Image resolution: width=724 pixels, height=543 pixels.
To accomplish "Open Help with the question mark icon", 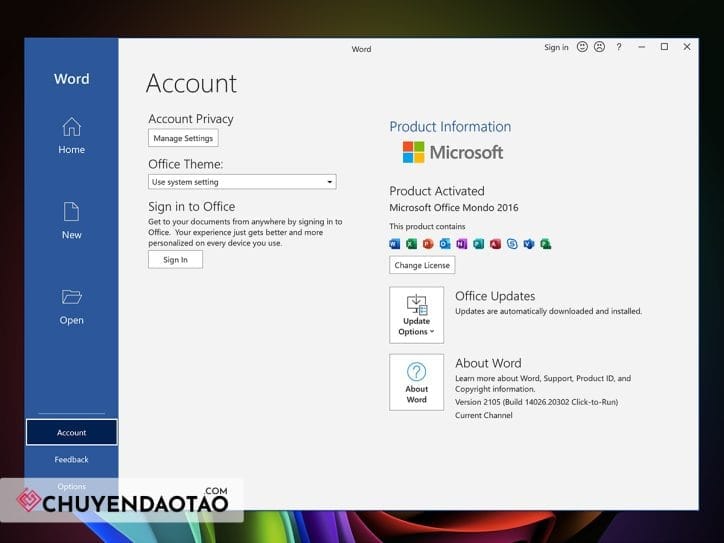I will 619,47.
